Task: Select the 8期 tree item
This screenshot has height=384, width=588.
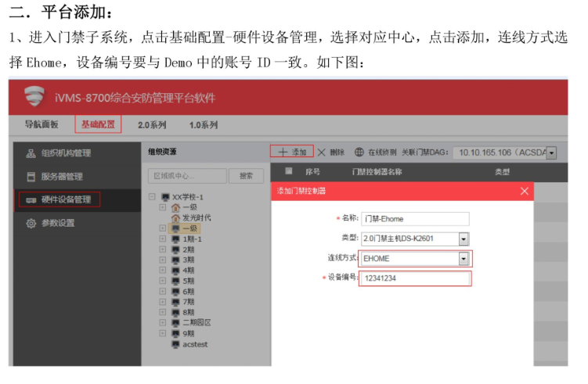Action: tap(188, 313)
